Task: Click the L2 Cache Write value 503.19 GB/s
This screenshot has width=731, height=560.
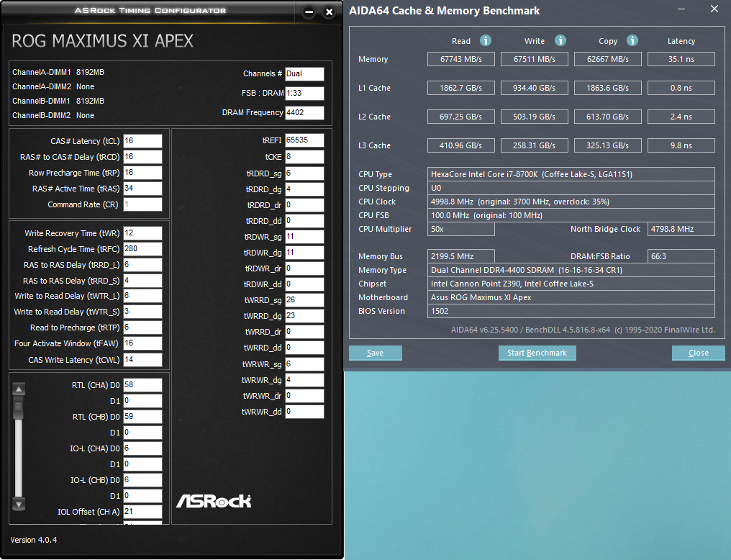Action: [x=535, y=117]
